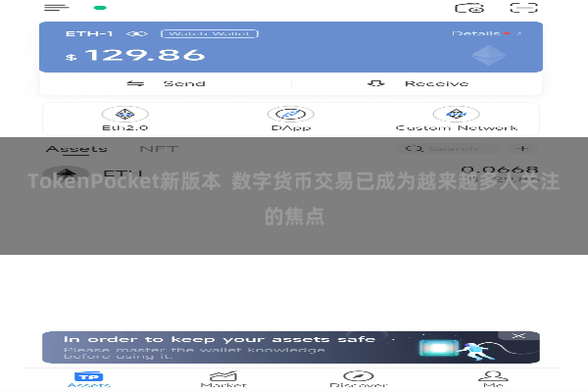
Task: Open the QR scan icon
Action: click(x=524, y=8)
